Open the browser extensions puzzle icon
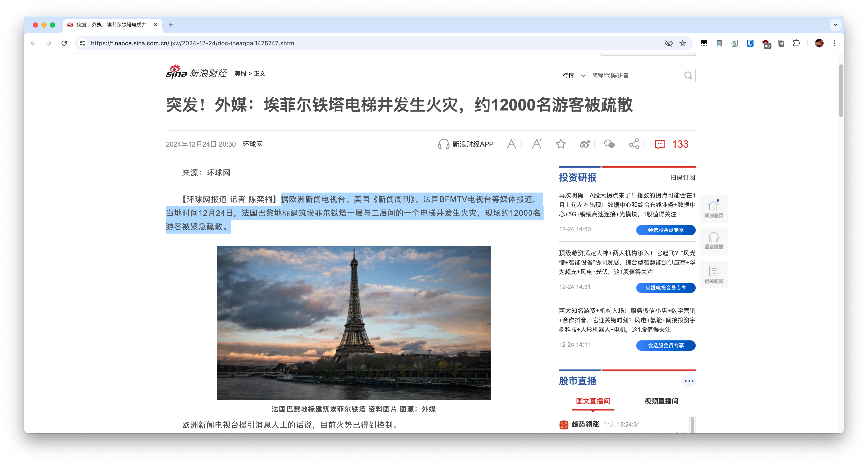 click(x=797, y=43)
